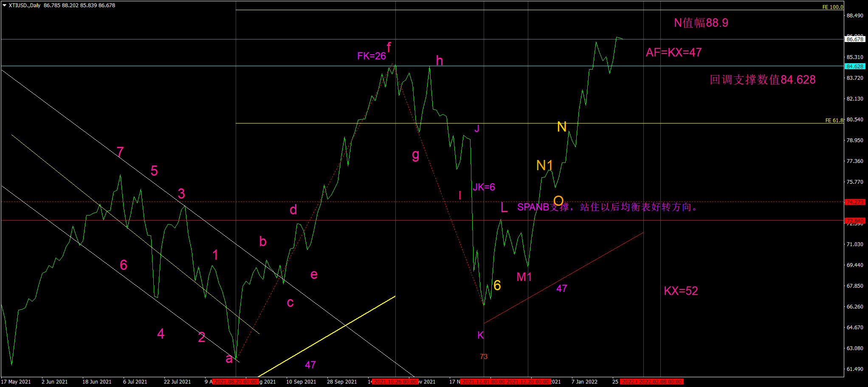
Task: Select the pink 'h' peak label
Action: (x=440, y=61)
